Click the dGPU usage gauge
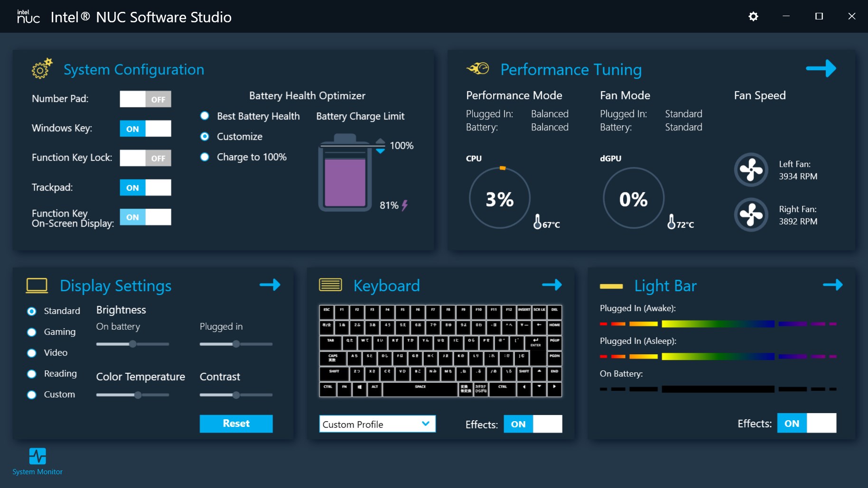This screenshot has height=488, width=868. 634,198
